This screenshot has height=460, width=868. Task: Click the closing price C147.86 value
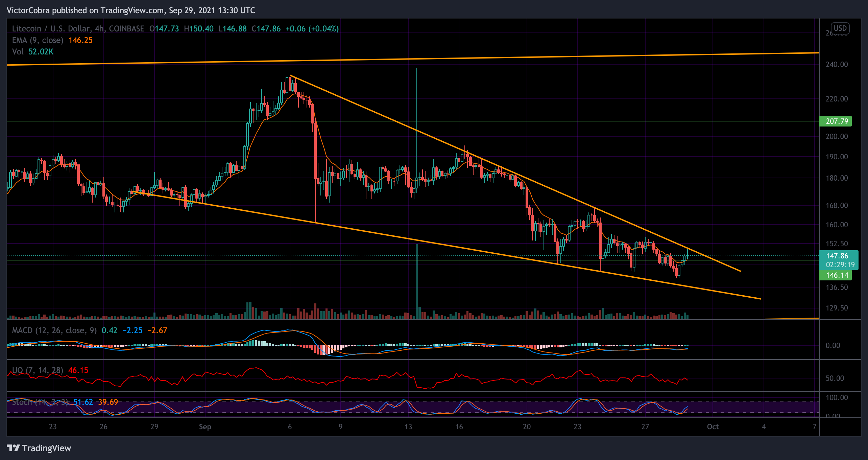click(266, 29)
